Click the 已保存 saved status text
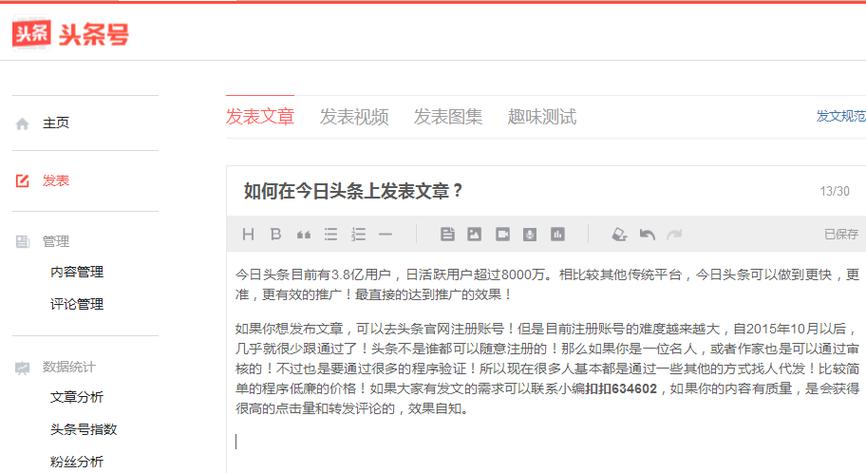This screenshot has height=473, width=866. [x=841, y=234]
